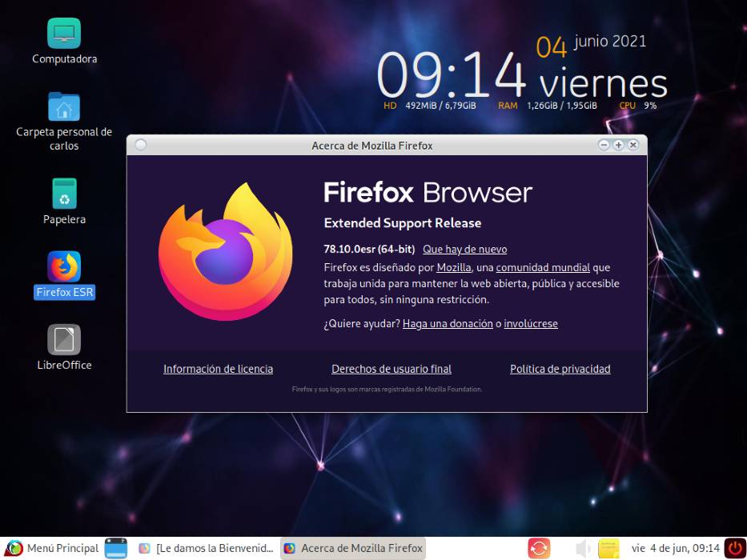Click Haga una donación link
Image resolution: width=747 pixels, height=560 pixels.
[x=448, y=324]
